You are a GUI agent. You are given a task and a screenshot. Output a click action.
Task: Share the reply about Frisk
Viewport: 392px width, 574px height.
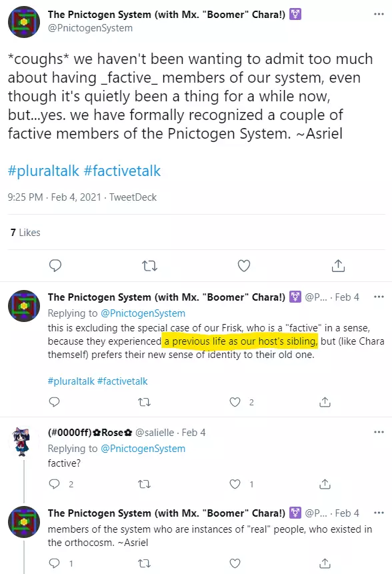[325, 402]
